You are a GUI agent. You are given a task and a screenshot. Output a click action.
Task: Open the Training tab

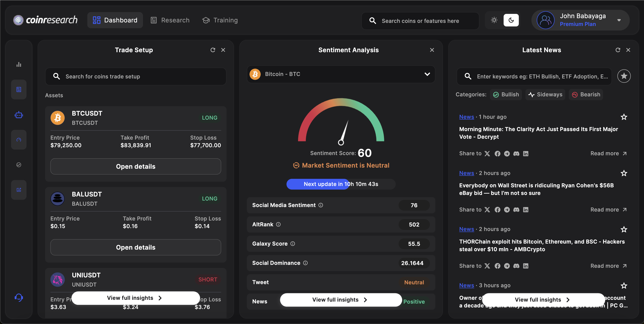pyautogui.click(x=220, y=20)
